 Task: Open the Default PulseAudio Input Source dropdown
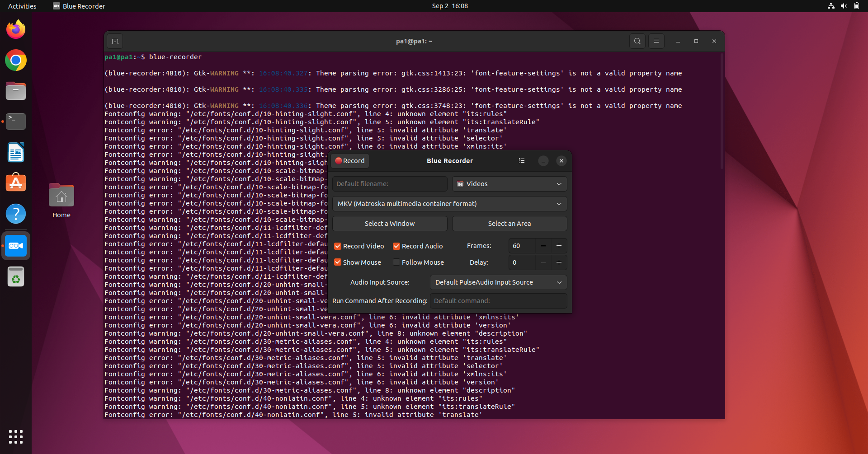click(498, 282)
